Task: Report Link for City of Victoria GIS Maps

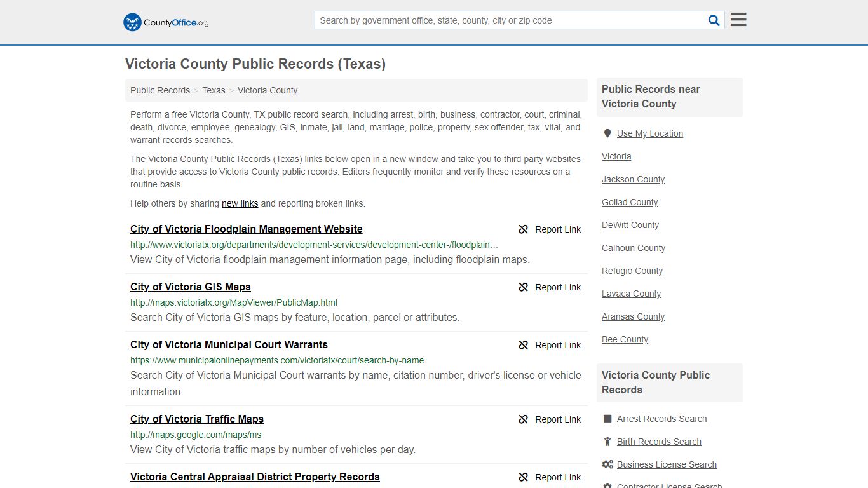Action: (558, 287)
